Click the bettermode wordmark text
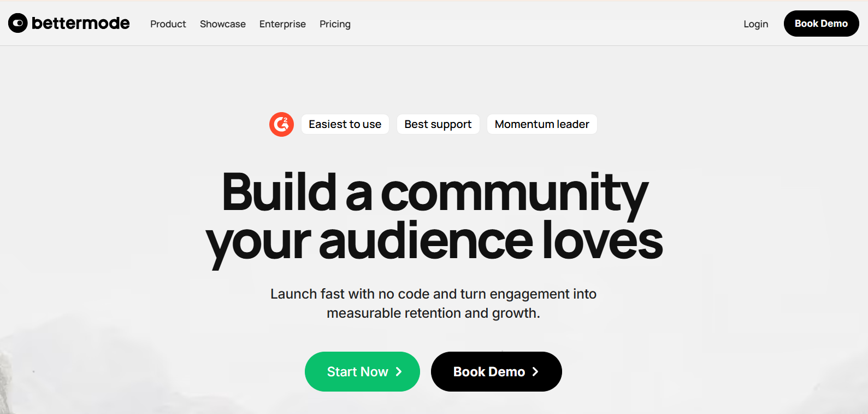The image size is (868, 414). pyautogui.click(x=81, y=23)
